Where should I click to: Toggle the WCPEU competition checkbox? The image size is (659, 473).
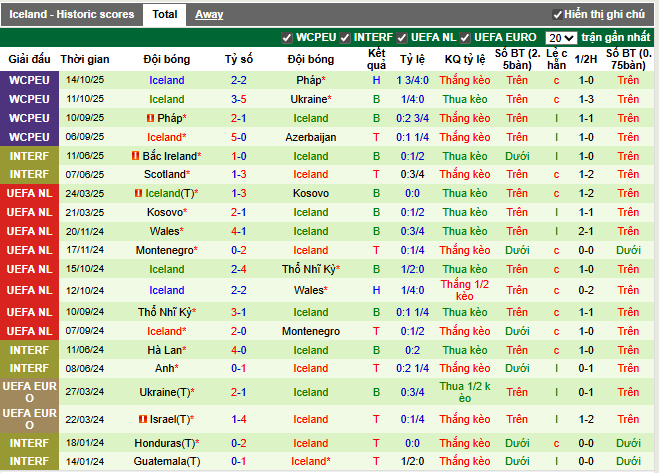pyautogui.click(x=287, y=38)
